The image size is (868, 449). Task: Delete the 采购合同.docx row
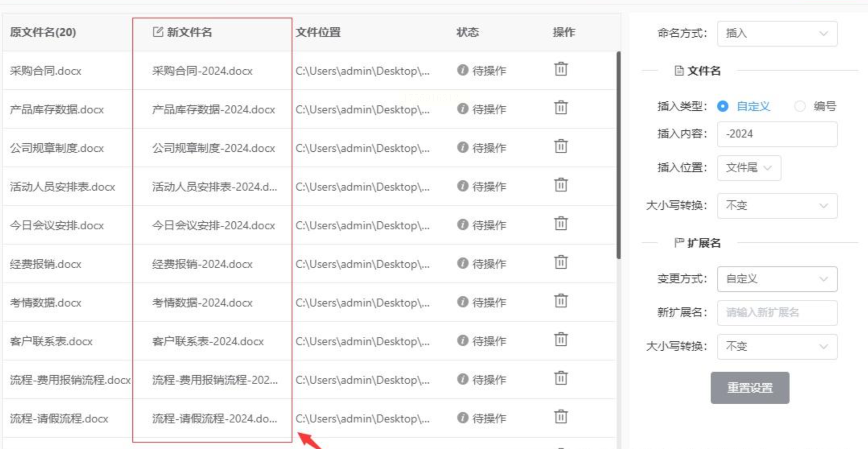561,69
